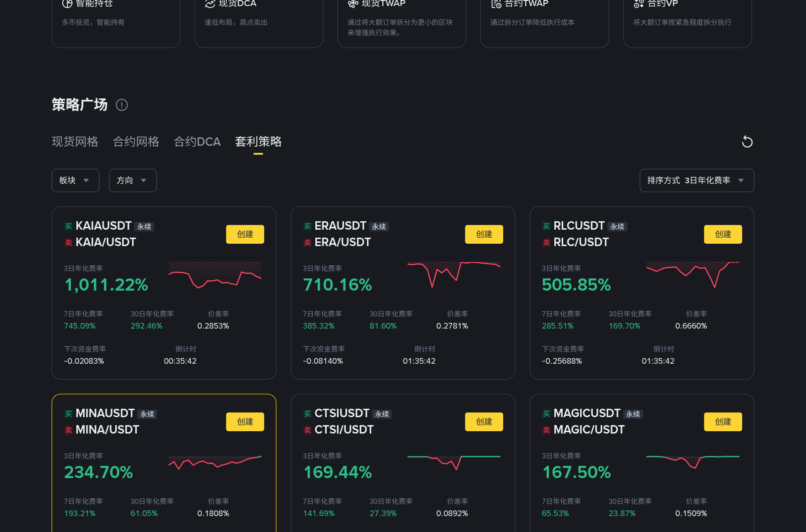
Task: Click the 234.70% rate value
Action: [x=98, y=472]
